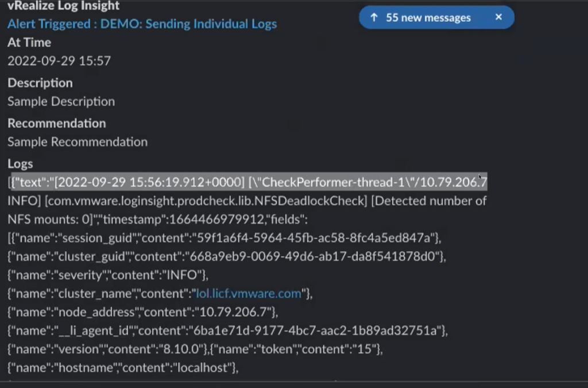The width and height of the screenshot is (588, 388).
Task: Open the Alert Triggered DEMO link
Action: (x=142, y=24)
